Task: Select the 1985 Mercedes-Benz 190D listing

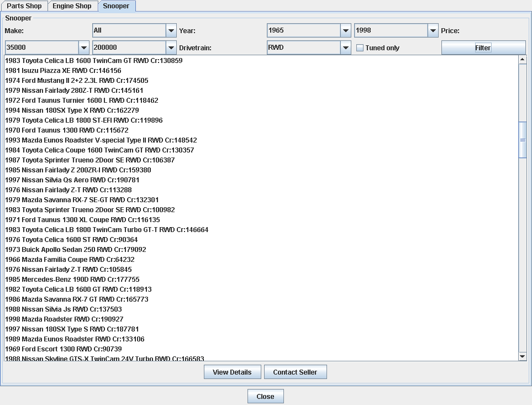Action: click(261, 280)
